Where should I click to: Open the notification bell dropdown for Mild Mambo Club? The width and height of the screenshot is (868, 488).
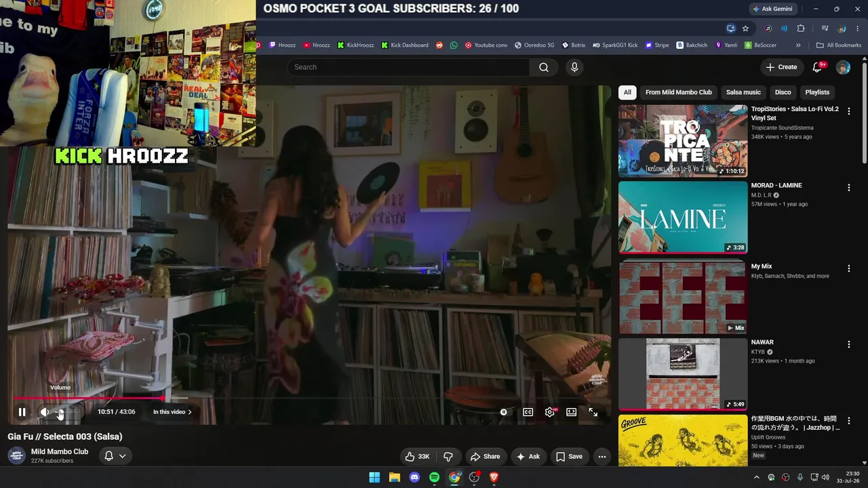click(x=115, y=456)
